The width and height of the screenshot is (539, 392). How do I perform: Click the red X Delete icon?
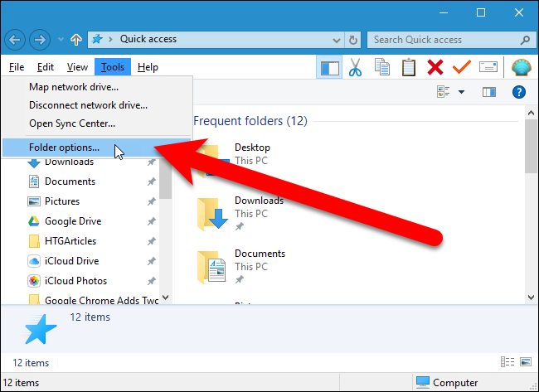tap(435, 67)
